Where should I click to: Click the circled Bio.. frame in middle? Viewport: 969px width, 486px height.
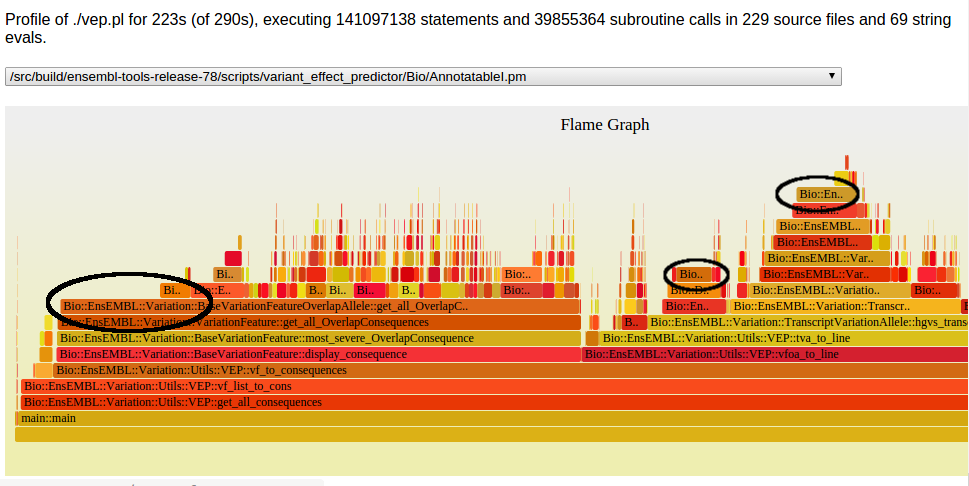(x=690, y=274)
